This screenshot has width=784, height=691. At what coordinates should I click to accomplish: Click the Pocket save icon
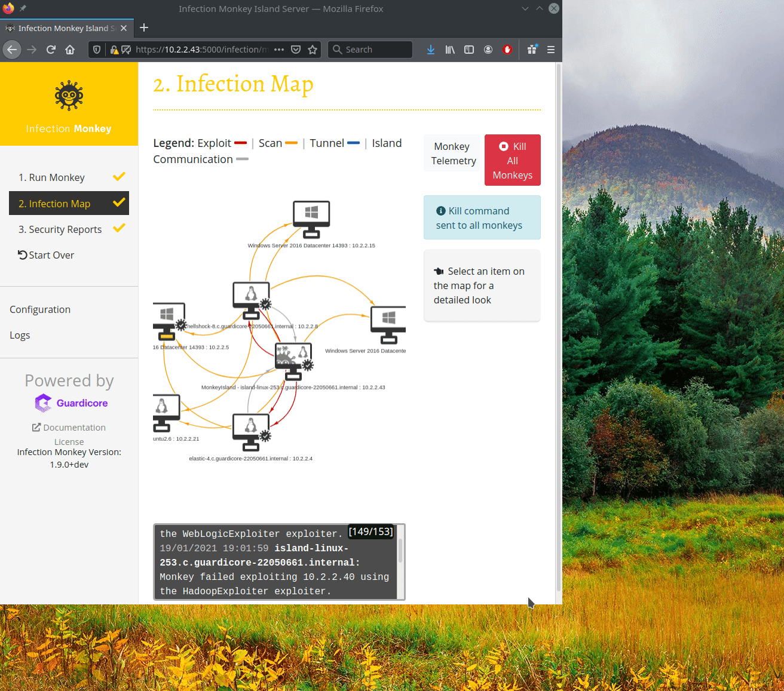(x=296, y=50)
